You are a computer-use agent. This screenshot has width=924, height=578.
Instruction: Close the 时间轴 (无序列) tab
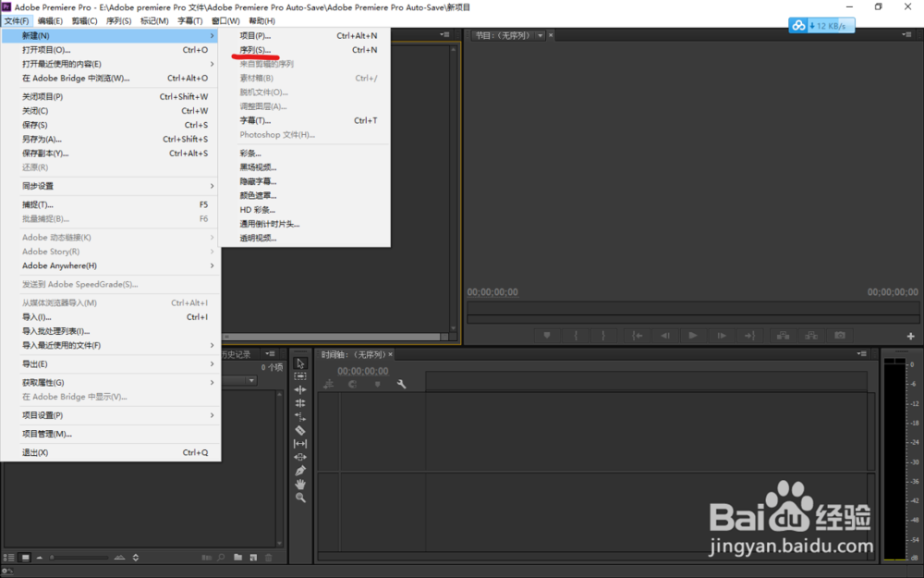[390, 354]
